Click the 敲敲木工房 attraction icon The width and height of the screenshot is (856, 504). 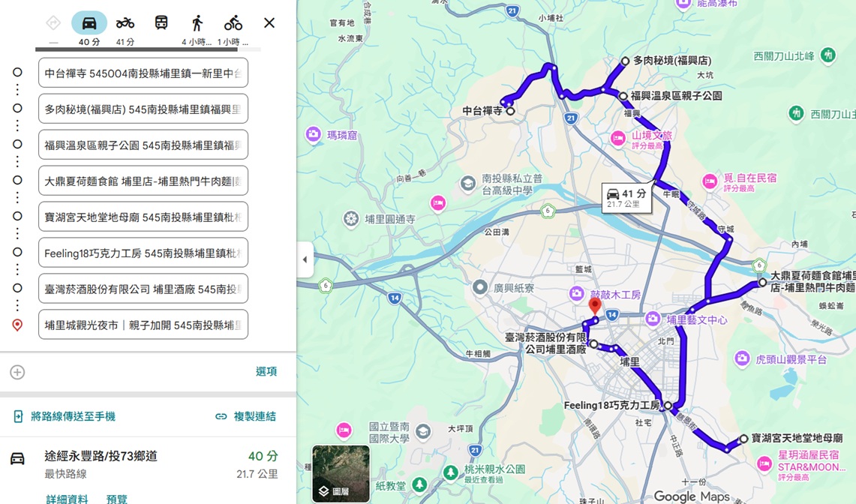coord(576,294)
